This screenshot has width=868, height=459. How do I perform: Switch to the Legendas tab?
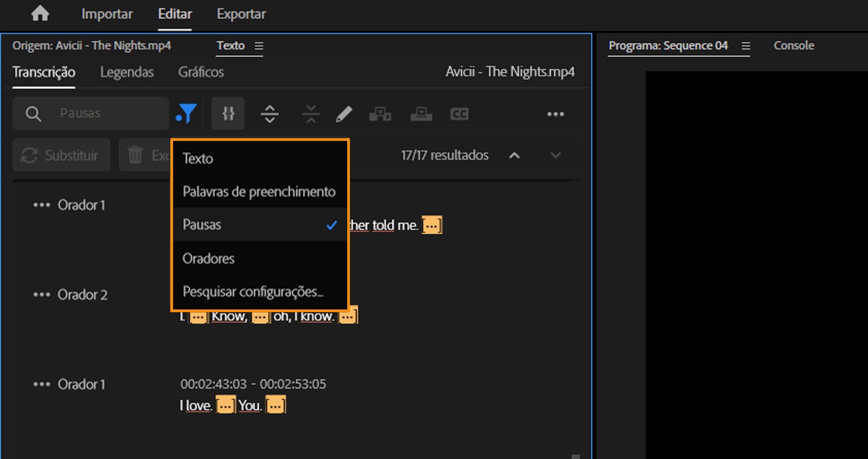[127, 72]
